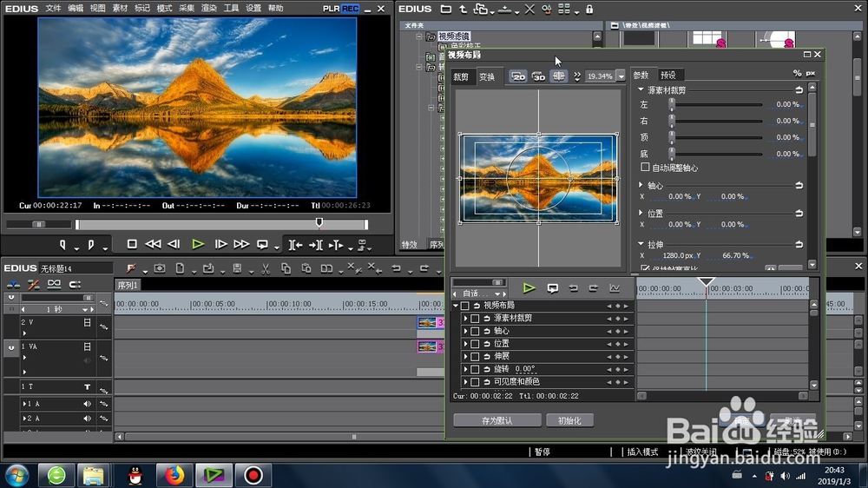The height and width of the screenshot is (488, 868).
Task: Click the keyframe graph curve icon
Action: tap(615, 288)
